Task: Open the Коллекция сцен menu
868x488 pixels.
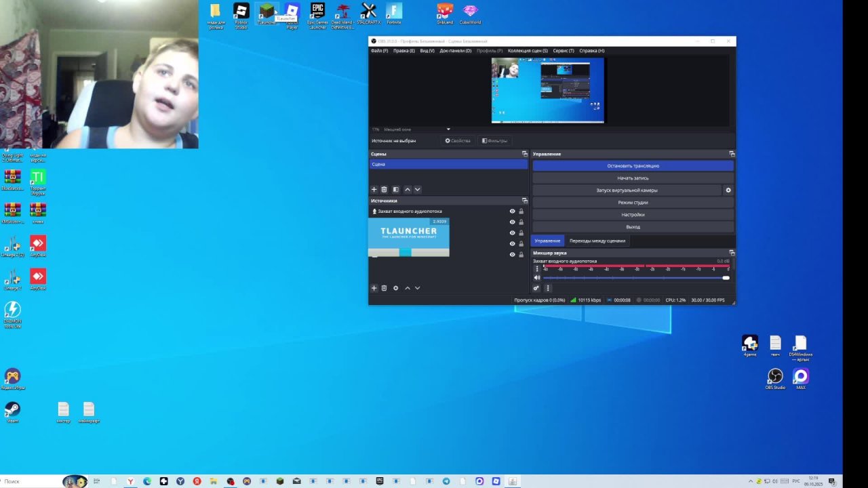Action: tap(528, 51)
